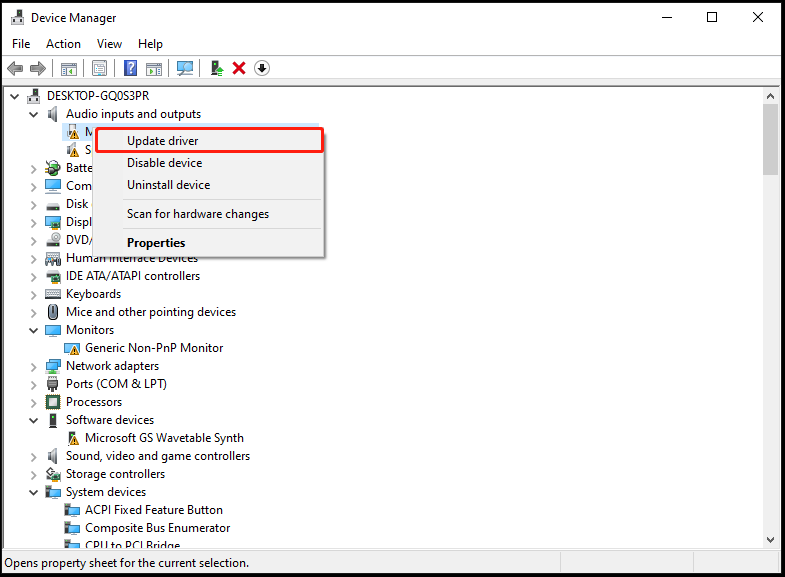Click red X Uninstall device toolbar icon
The height and width of the screenshot is (577, 785).
[x=239, y=68]
